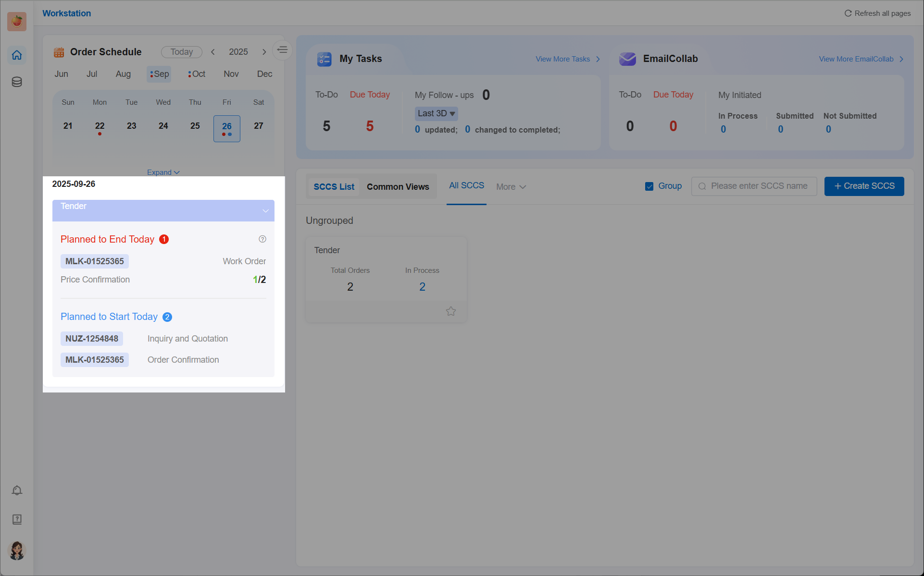Click the help icon beside Planned to End Today
This screenshot has height=576, width=924.
click(x=262, y=239)
